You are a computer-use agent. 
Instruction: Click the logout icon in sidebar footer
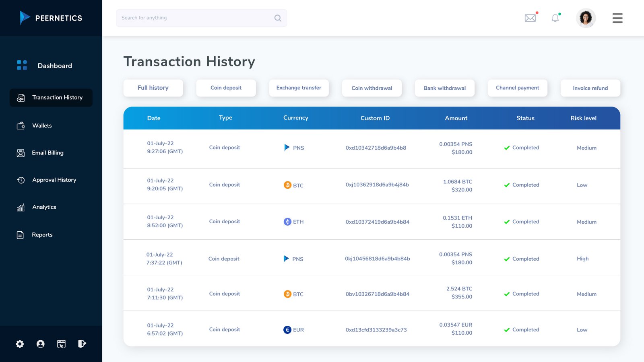pos(82,344)
